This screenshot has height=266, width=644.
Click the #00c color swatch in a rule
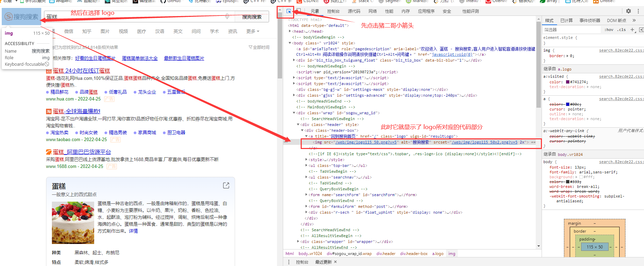(568, 104)
